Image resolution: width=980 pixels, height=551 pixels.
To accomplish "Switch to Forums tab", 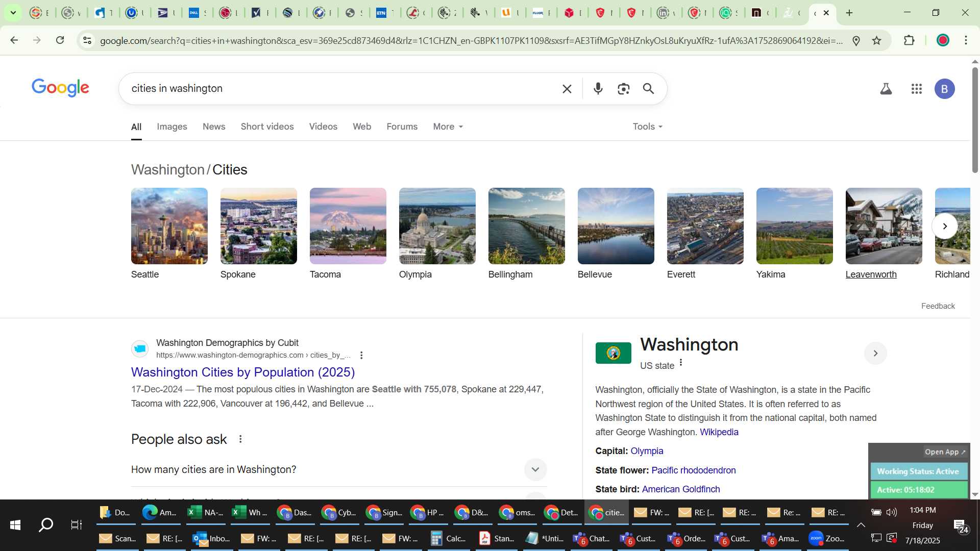I will click(x=402, y=127).
